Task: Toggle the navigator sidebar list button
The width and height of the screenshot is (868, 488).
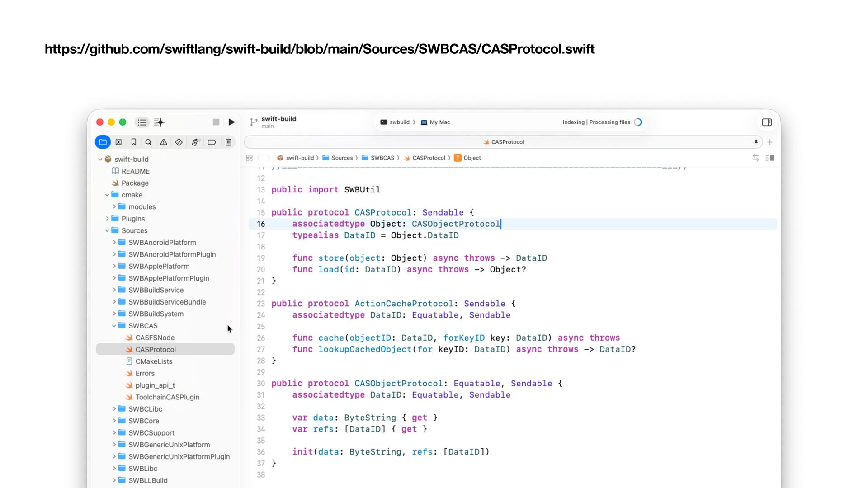Action: (142, 122)
